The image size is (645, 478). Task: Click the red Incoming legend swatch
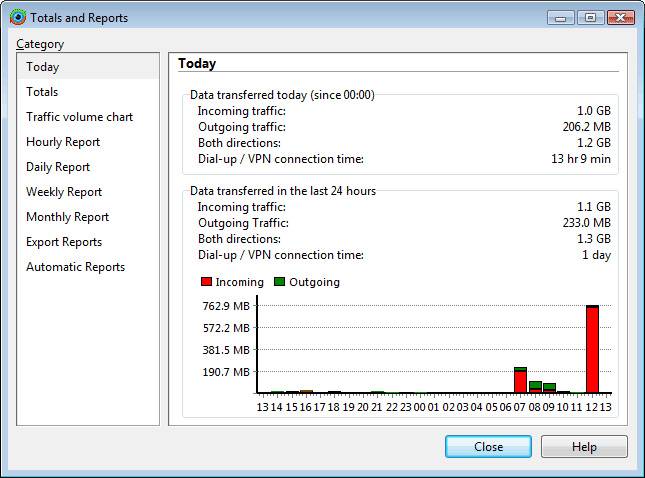point(207,282)
